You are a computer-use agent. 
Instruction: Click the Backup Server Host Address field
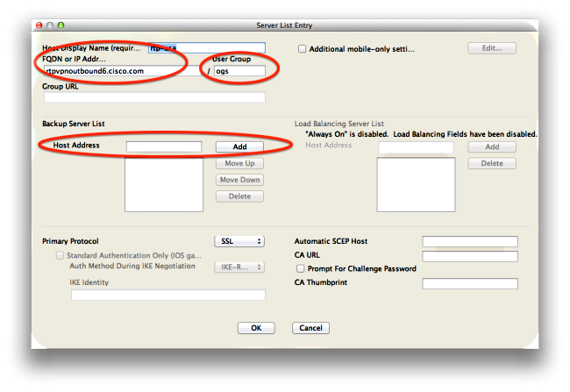[164, 146]
